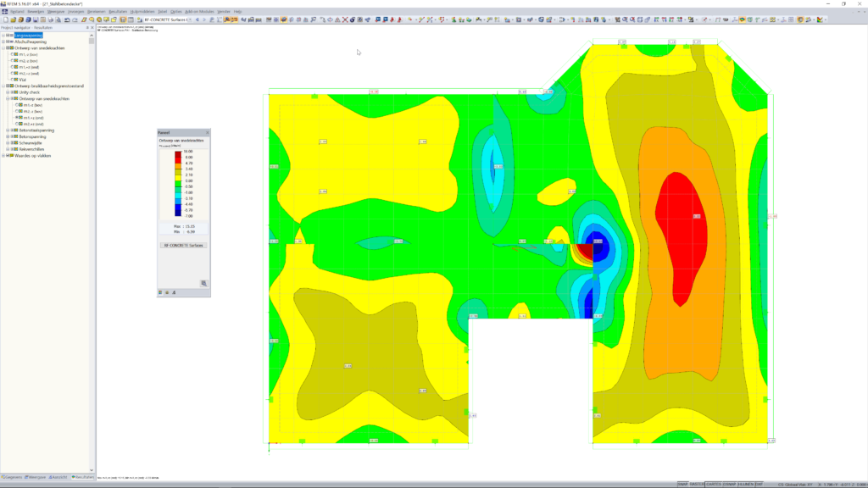Image resolution: width=868 pixels, height=488 pixels.
Task: Open the RF-CONCRETE Surfaces module dropdown
Action: tap(191, 19)
